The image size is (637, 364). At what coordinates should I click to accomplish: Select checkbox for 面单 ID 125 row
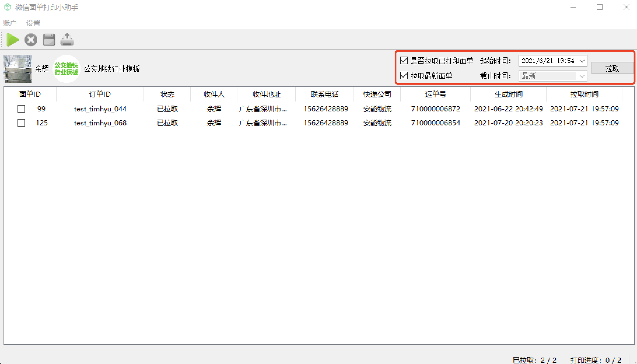coord(21,123)
